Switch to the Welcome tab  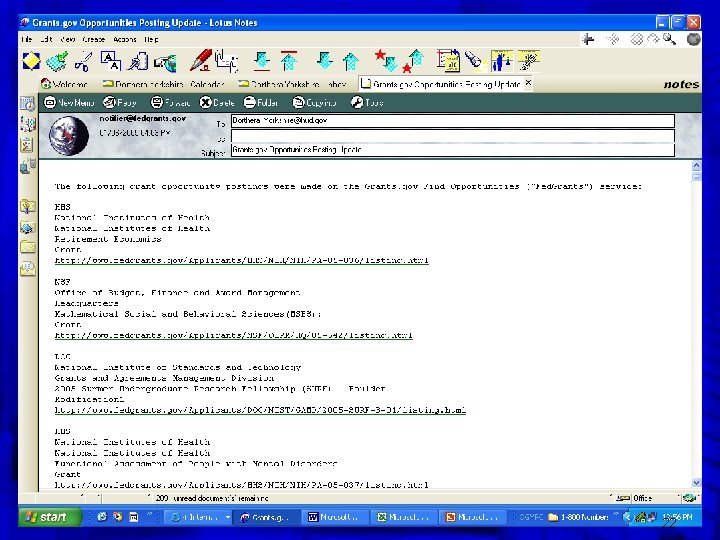coord(64,84)
